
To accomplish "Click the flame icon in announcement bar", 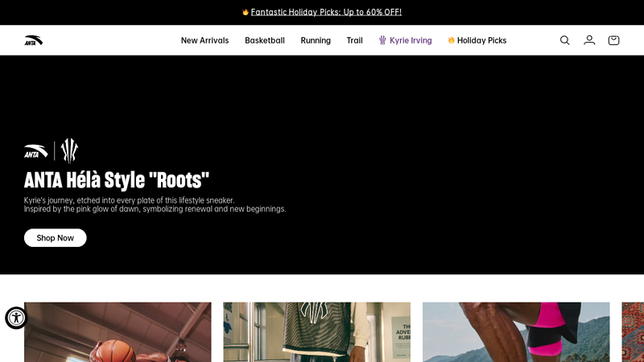I will pyautogui.click(x=246, y=12).
